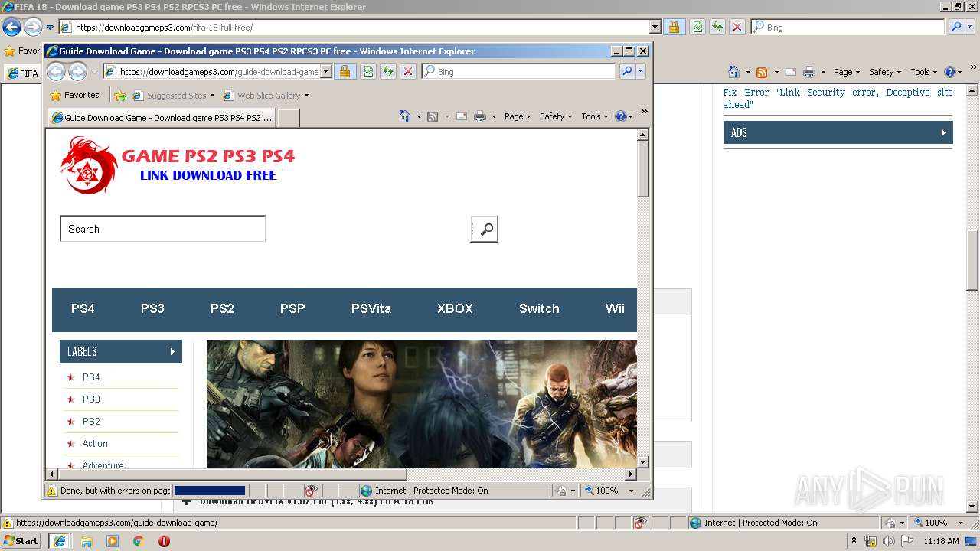Open XBOX navigation menu item
Viewport: 980px width, 551px height.
455,308
